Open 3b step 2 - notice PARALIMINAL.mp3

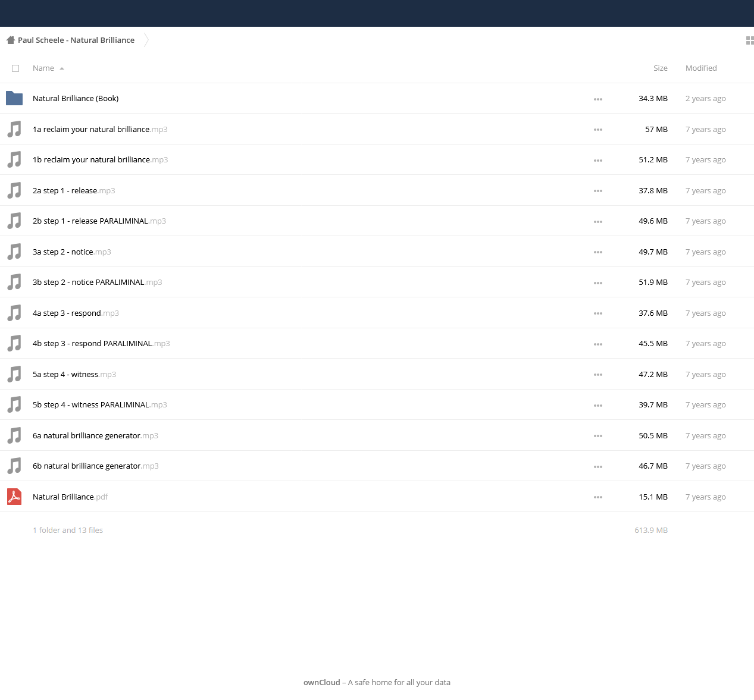pyautogui.click(x=98, y=282)
